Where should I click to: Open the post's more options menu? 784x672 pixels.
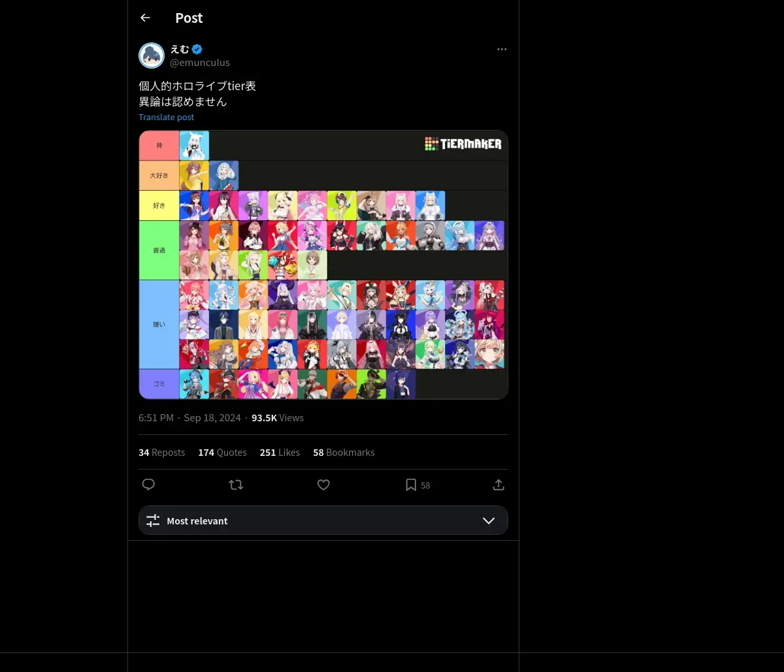[502, 50]
